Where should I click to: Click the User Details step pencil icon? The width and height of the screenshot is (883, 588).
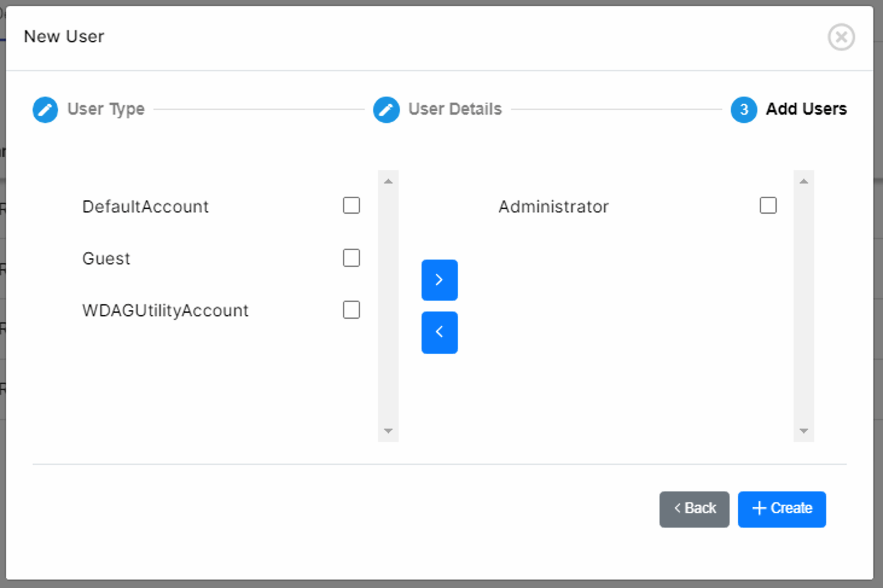tap(387, 110)
